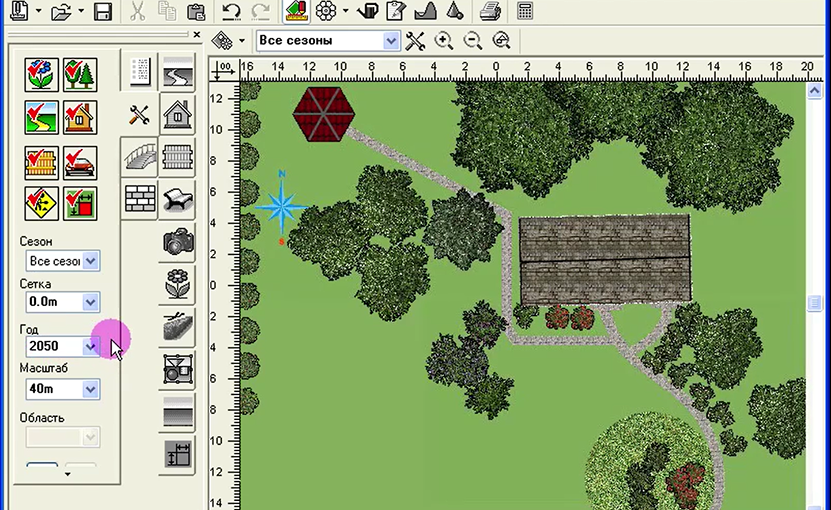Expand the arrow beside the view mode icon

pyautogui.click(x=242, y=41)
